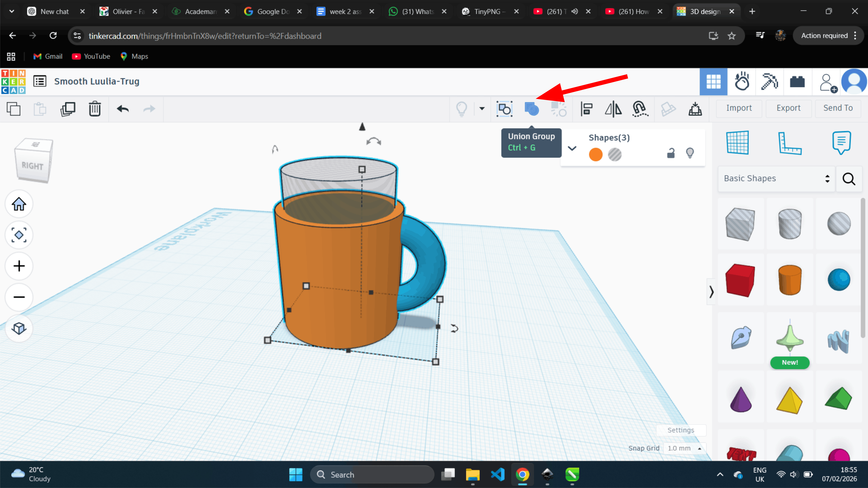This screenshot has height=488, width=868.
Task: Expand the Snap Grid 1.0 mm dropdown
Action: point(684,448)
